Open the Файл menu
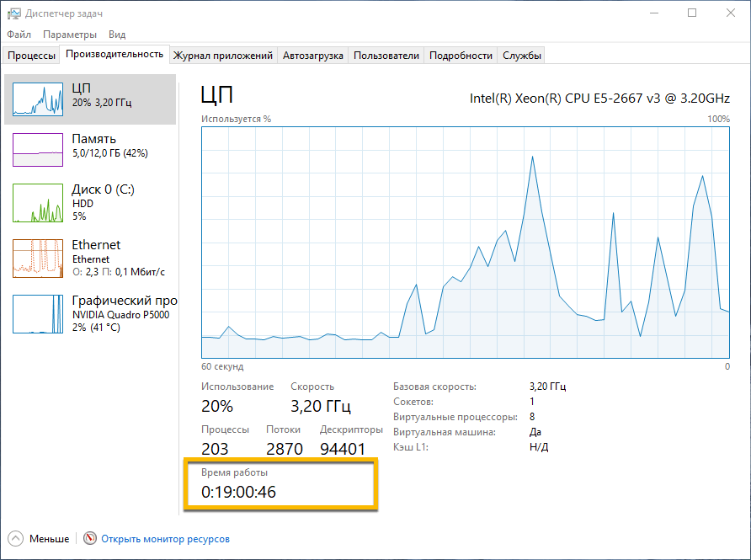 (x=19, y=35)
